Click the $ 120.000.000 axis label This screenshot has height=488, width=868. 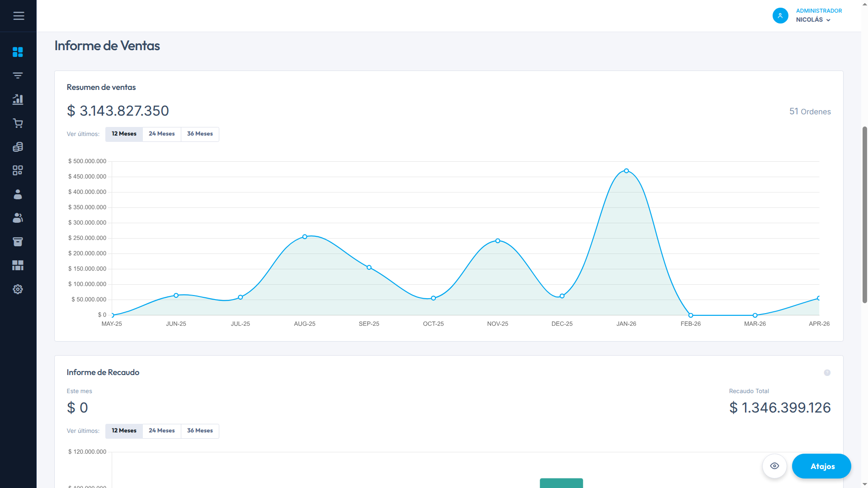tap(87, 452)
